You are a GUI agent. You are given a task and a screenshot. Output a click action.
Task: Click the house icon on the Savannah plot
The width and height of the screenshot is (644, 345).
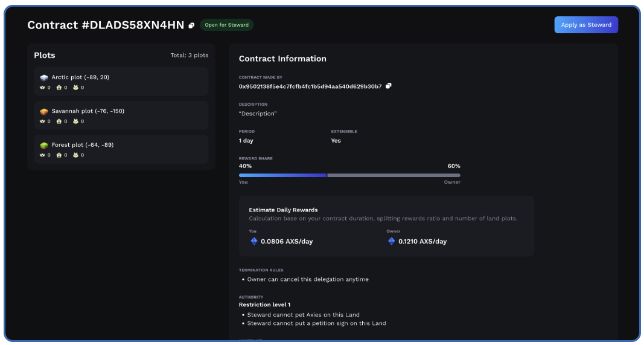(x=59, y=121)
